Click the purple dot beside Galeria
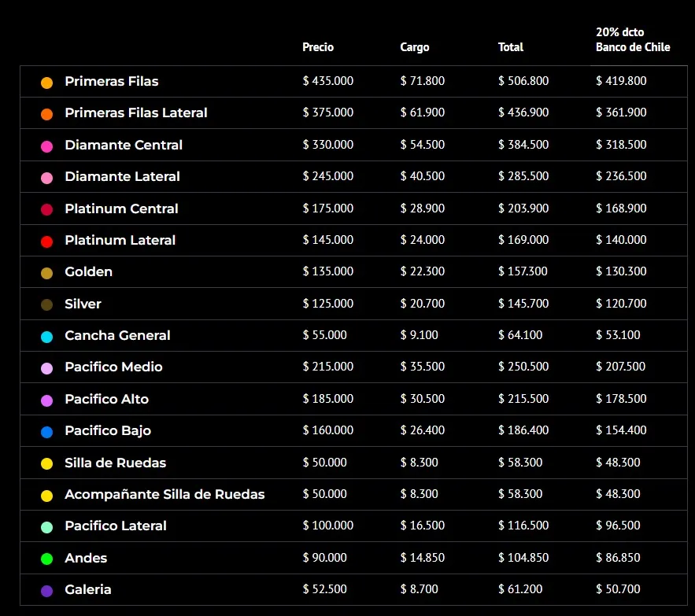 (46, 591)
